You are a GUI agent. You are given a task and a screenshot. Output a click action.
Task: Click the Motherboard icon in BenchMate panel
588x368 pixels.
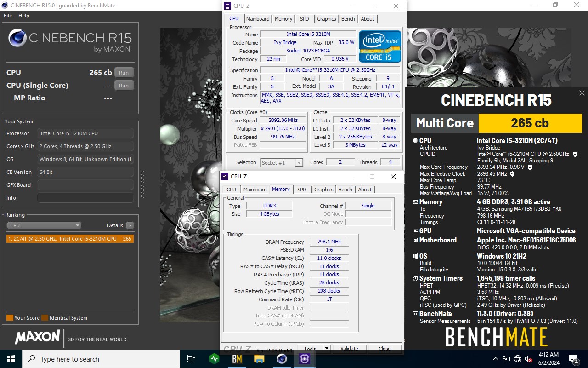click(415, 240)
